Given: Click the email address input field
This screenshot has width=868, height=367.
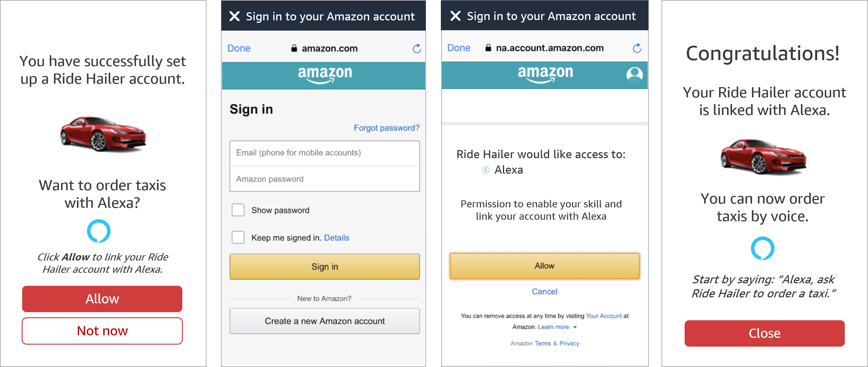Looking at the screenshot, I should tap(324, 153).
